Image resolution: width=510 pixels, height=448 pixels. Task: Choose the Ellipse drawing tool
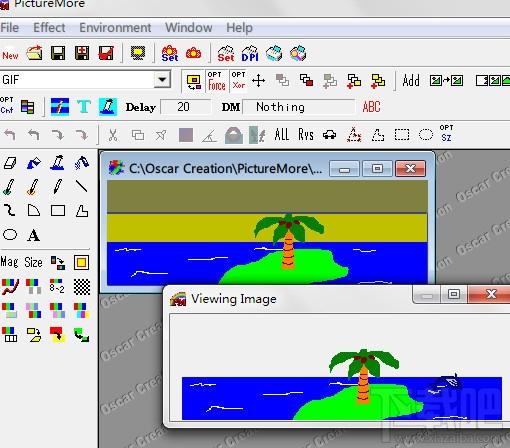10,235
